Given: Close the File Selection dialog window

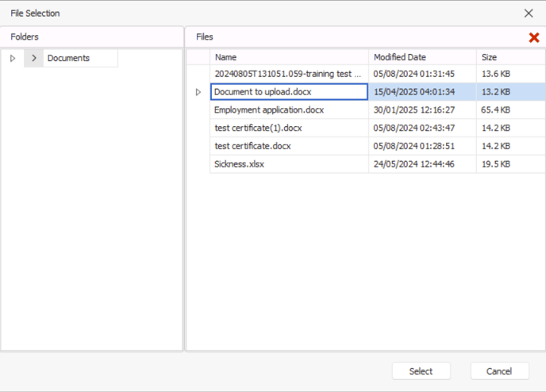Looking at the screenshot, I should click(529, 13).
